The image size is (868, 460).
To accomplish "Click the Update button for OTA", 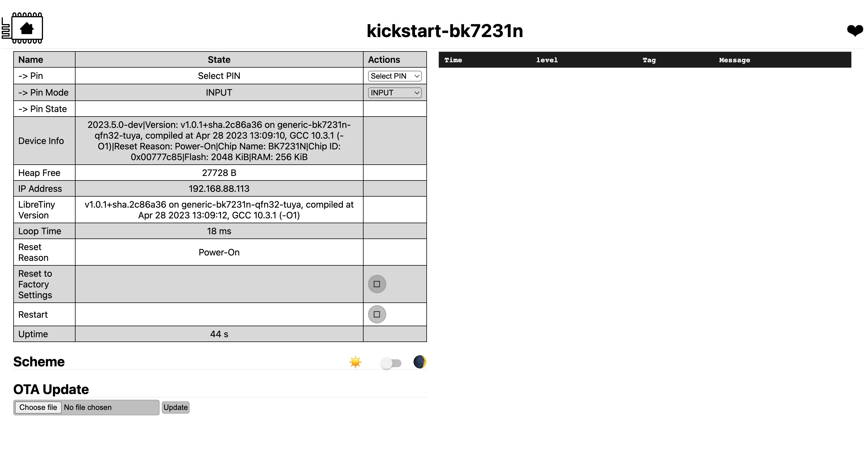I will point(175,407).
